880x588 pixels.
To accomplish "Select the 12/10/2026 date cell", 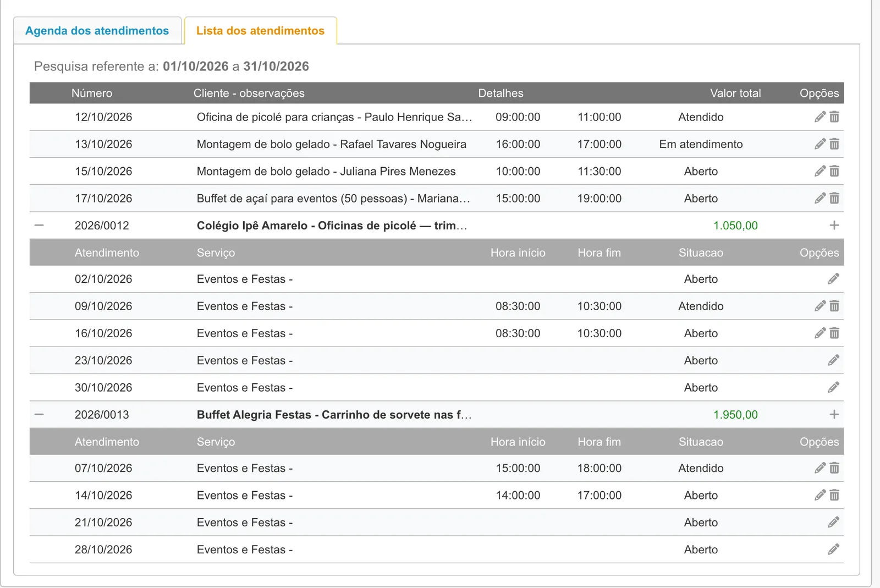I will [103, 117].
